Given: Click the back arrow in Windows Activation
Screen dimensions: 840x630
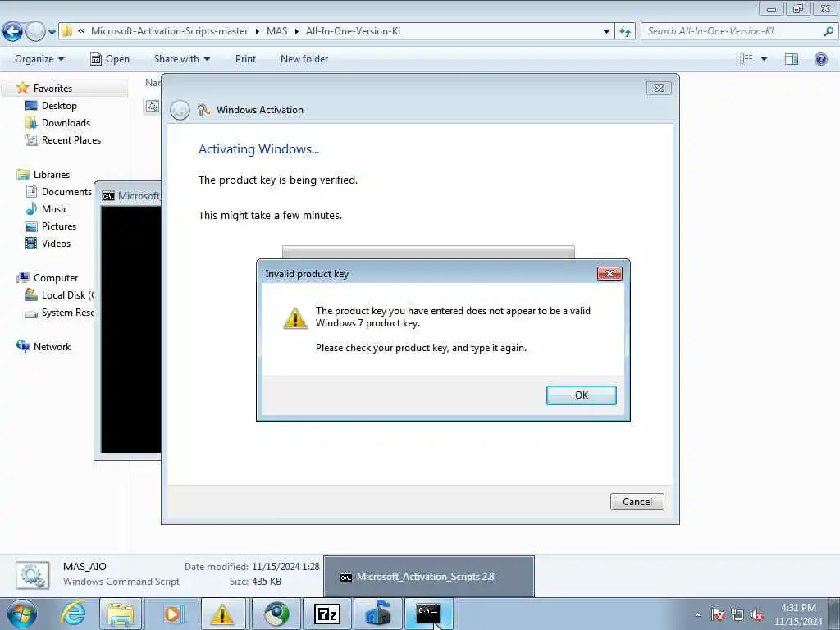Looking at the screenshot, I should click(180, 111).
